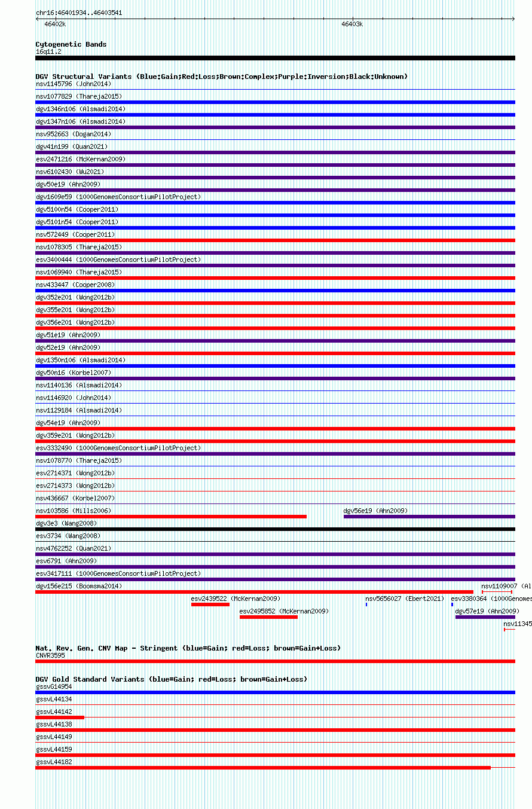Open nsv436667 (Korbel2007) variant
The image size is (532, 809).
click(x=75, y=498)
